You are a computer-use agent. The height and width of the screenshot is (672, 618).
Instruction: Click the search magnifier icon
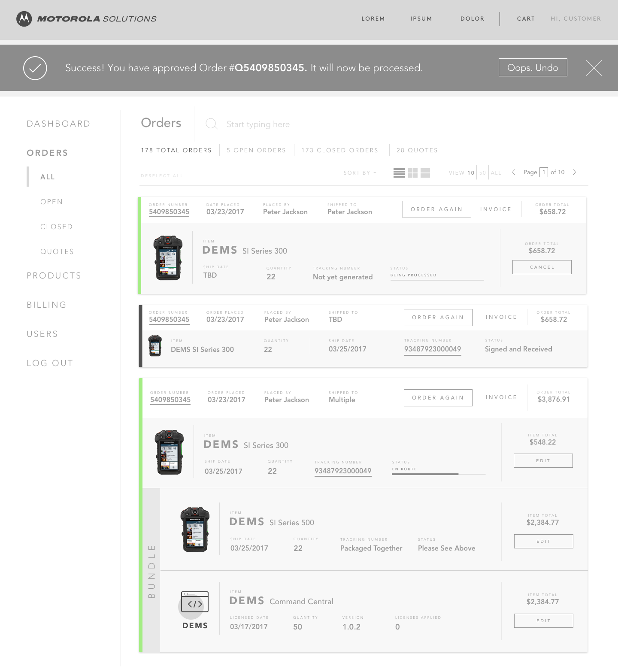pyautogui.click(x=212, y=124)
